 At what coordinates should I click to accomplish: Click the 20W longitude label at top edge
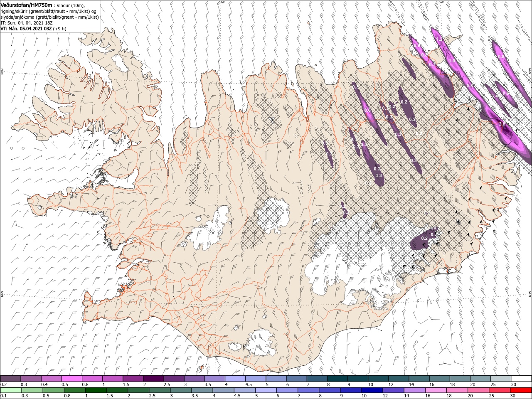221,2
